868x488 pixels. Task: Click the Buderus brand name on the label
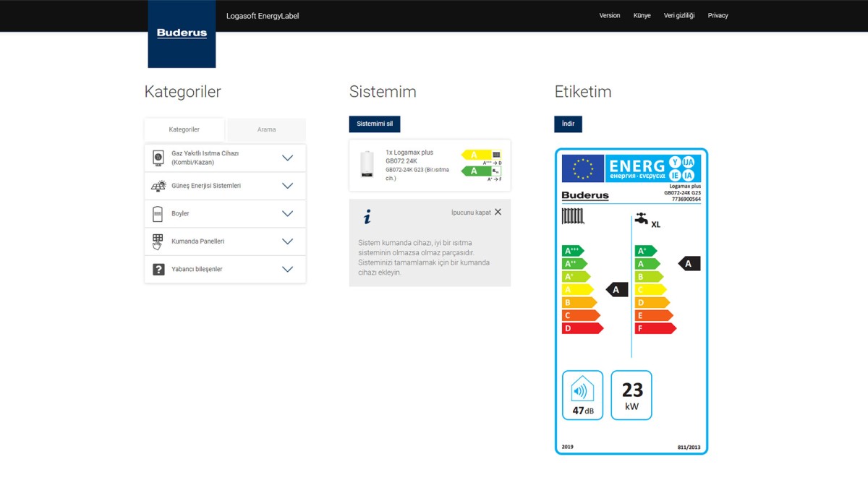tap(585, 195)
